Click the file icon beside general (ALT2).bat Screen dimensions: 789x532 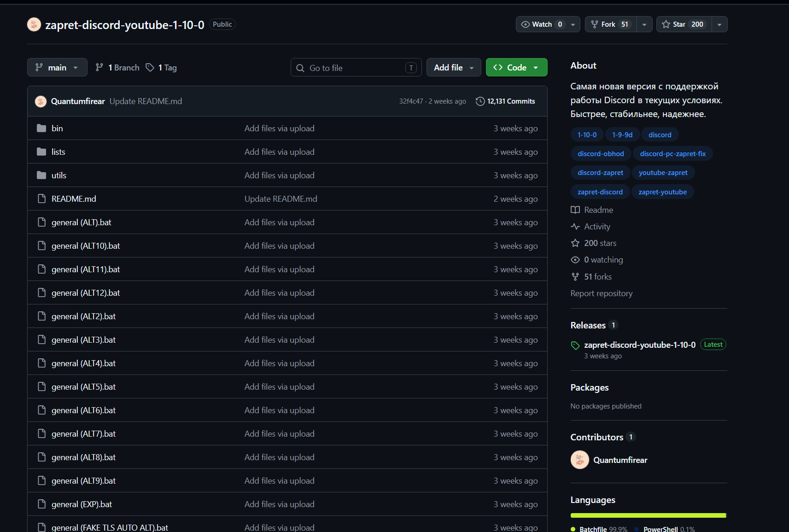click(41, 316)
